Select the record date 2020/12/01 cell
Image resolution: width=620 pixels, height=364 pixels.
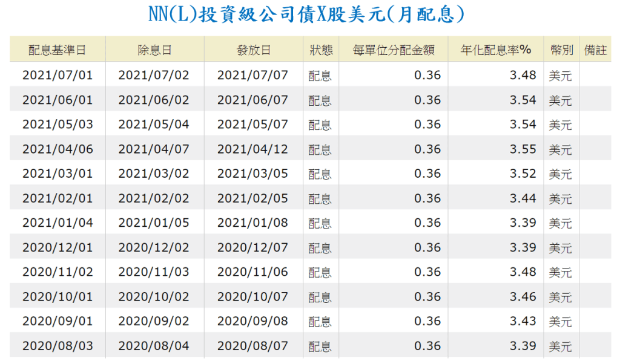click(x=58, y=248)
